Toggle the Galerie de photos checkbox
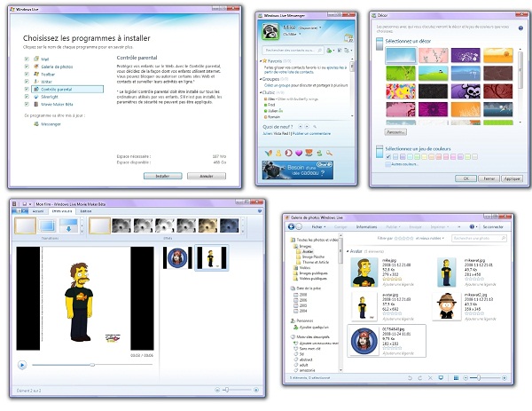 (x=27, y=67)
